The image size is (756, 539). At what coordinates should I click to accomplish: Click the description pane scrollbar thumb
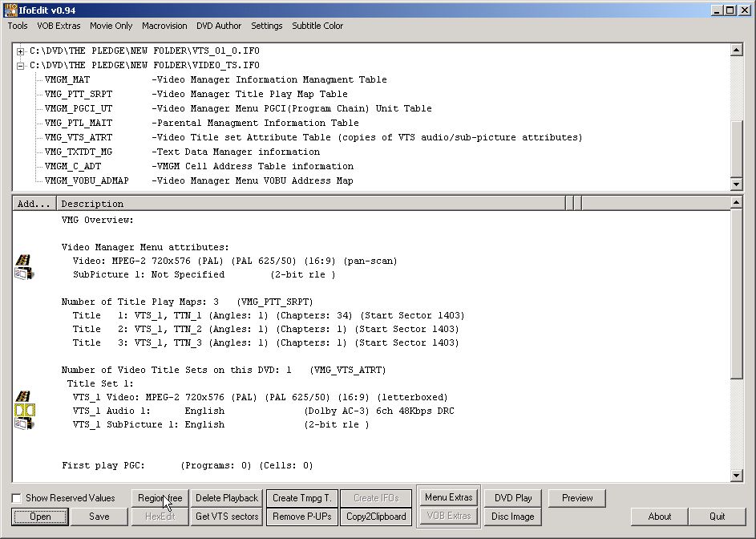(736, 294)
